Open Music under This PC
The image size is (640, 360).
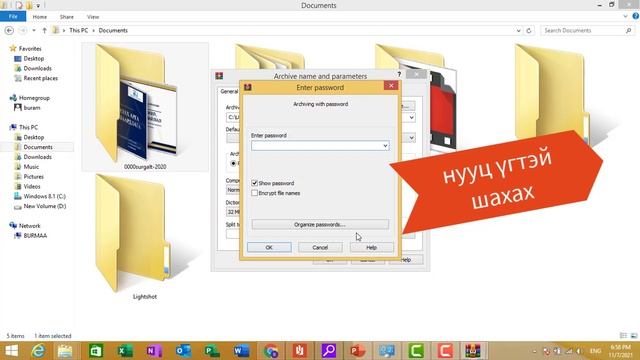tap(31, 167)
